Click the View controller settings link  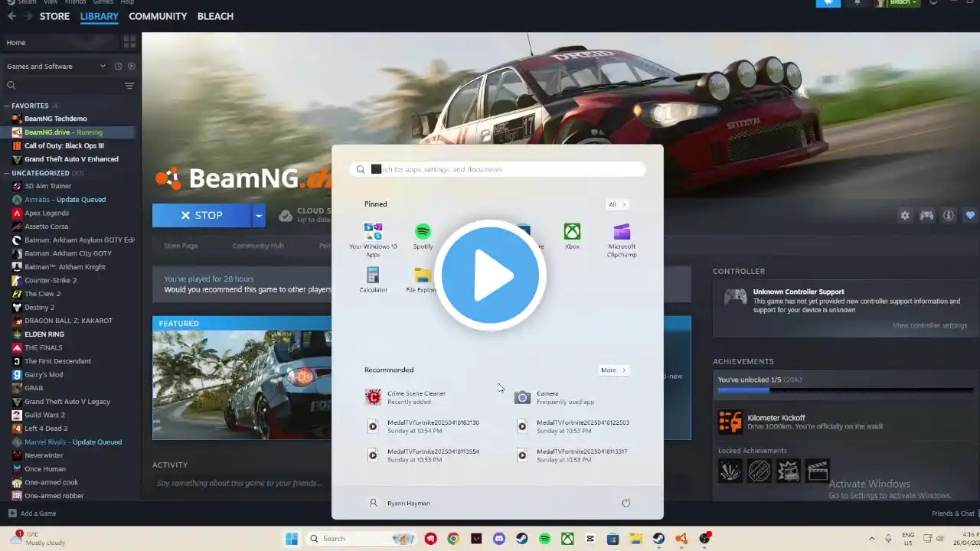coord(929,325)
